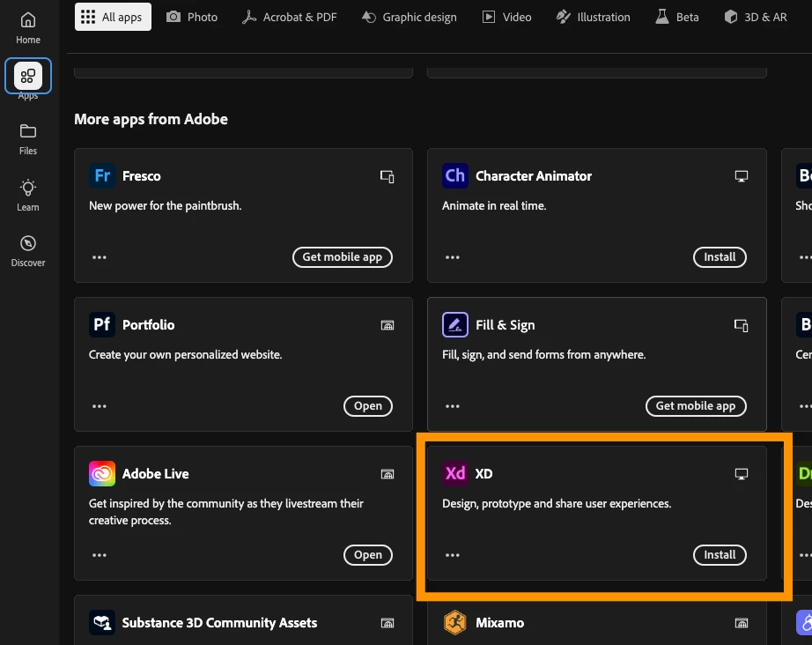This screenshot has width=812, height=645.
Task: Select the All apps tab
Action: (113, 17)
